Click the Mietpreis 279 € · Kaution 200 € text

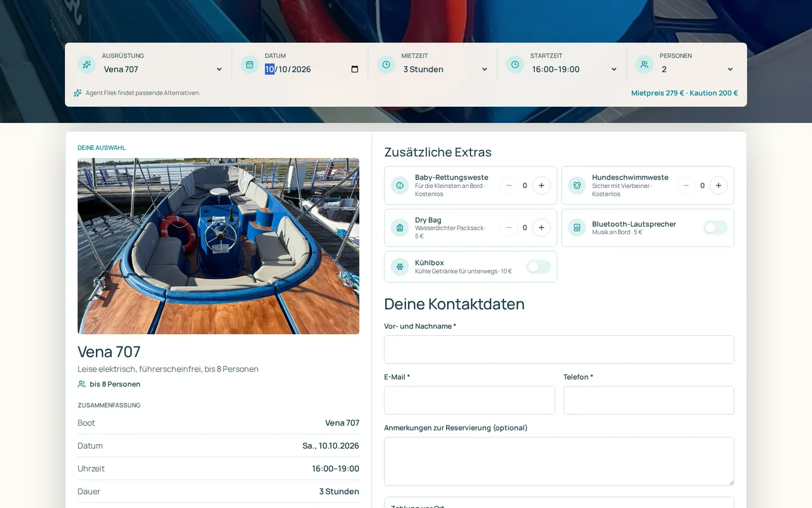(685, 93)
